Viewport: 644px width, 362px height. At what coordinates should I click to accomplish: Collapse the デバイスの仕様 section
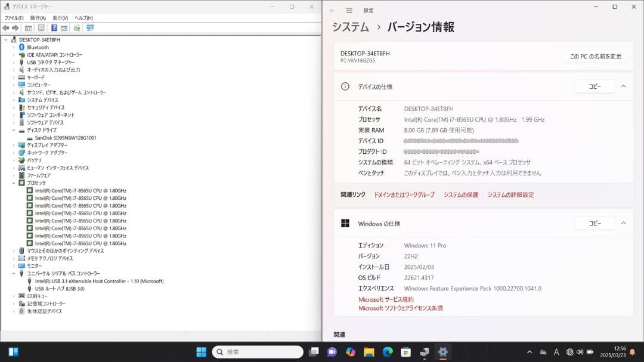(625, 86)
